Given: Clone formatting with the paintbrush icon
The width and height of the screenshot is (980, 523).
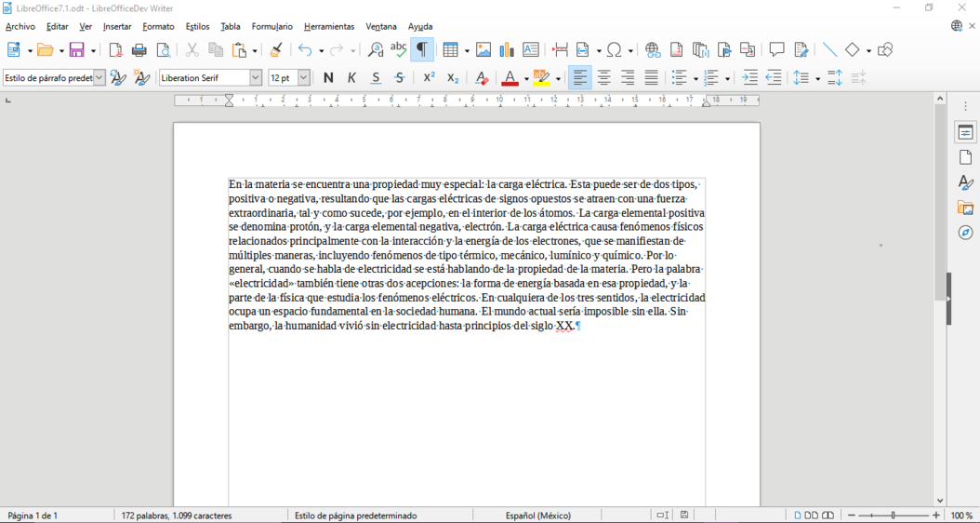Looking at the screenshot, I should [x=276, y=50].
